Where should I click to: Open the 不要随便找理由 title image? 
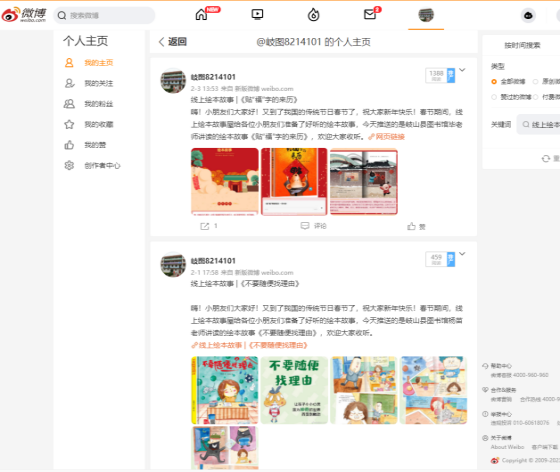[x=294, y=390]
